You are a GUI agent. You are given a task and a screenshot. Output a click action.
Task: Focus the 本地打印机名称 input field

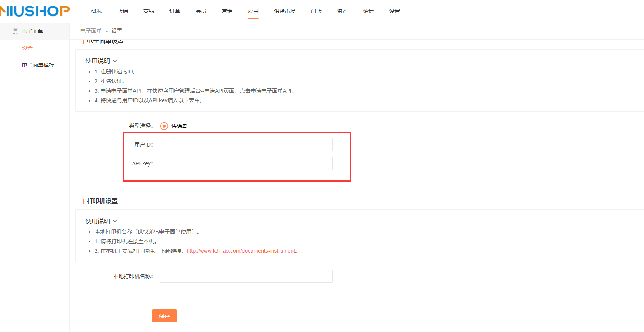tap(246, 276)
